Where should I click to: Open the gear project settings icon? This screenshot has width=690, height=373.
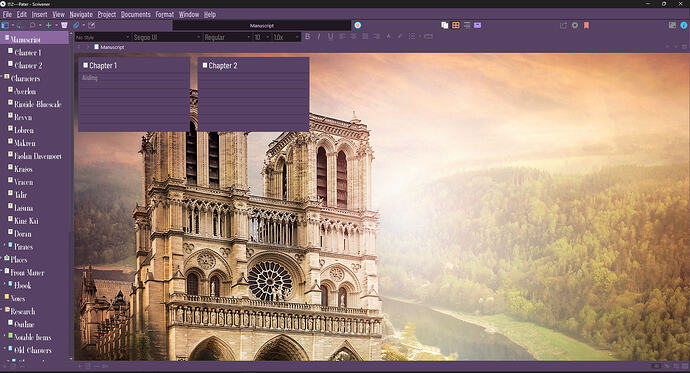[575, 26]
